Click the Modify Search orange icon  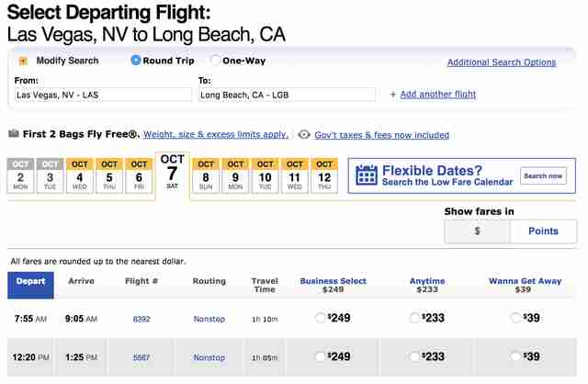coord(23,61)
